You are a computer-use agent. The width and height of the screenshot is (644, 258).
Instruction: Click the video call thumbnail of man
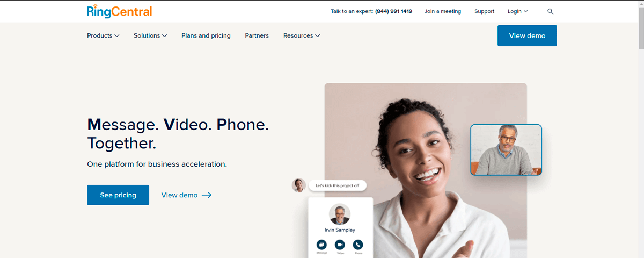pyautogui.click(x=506, y=150)
